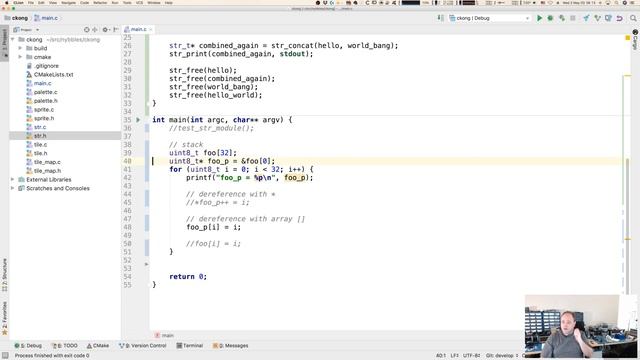Open the Git: develop branch widget
Viewport: 640px width, 360px height.
(x=502, y=356)
